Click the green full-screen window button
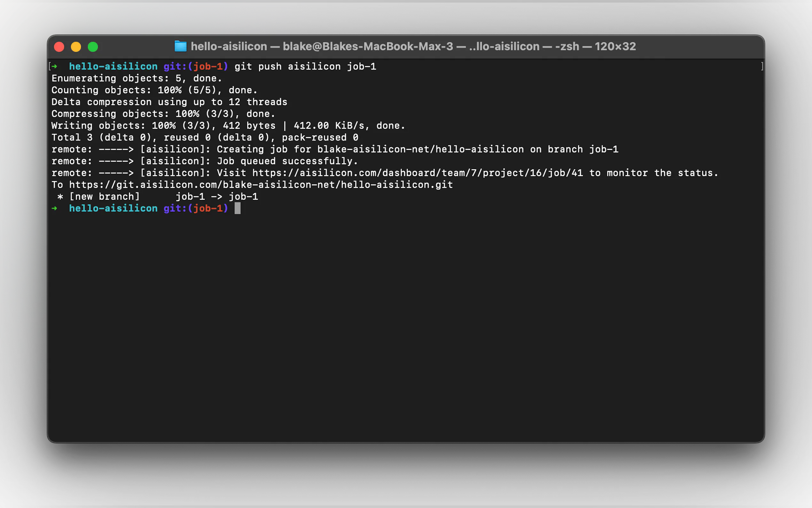The height and width of the screenshot is (508, 812). 93,47
